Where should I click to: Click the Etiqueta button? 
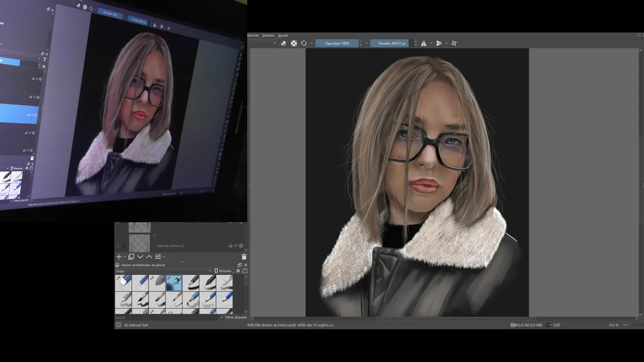point(223,271)
